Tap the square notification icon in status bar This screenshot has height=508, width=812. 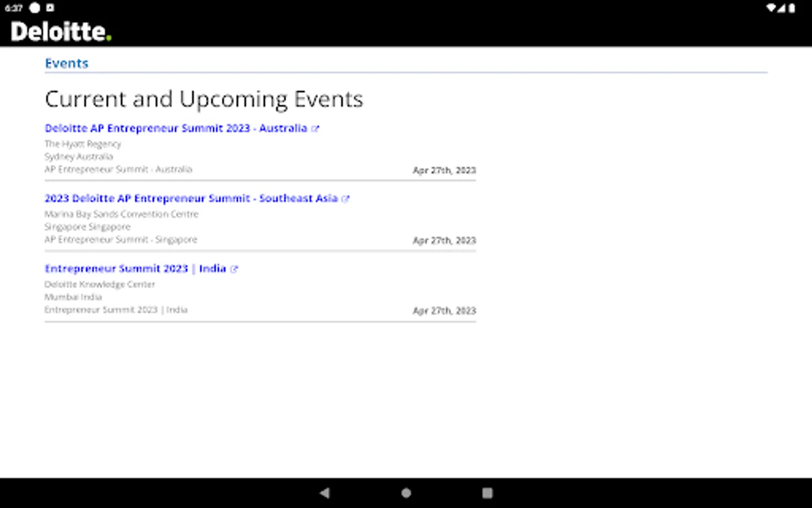(50, 8)
